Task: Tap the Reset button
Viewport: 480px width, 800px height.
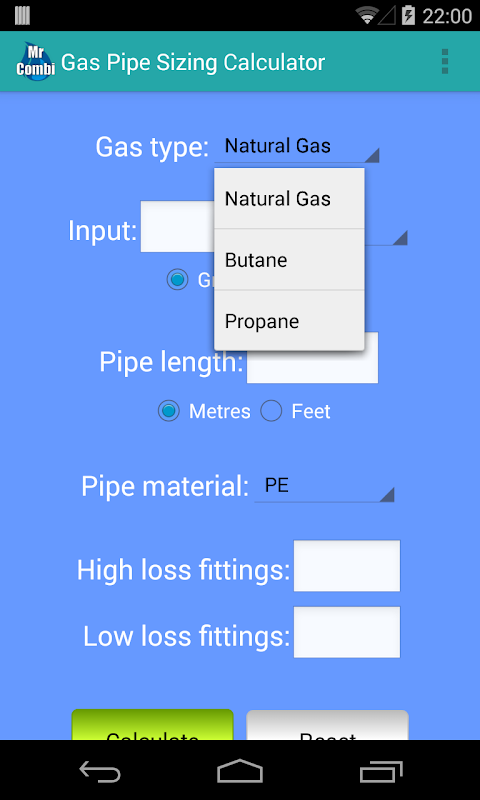Action: (x=327, y=725)
